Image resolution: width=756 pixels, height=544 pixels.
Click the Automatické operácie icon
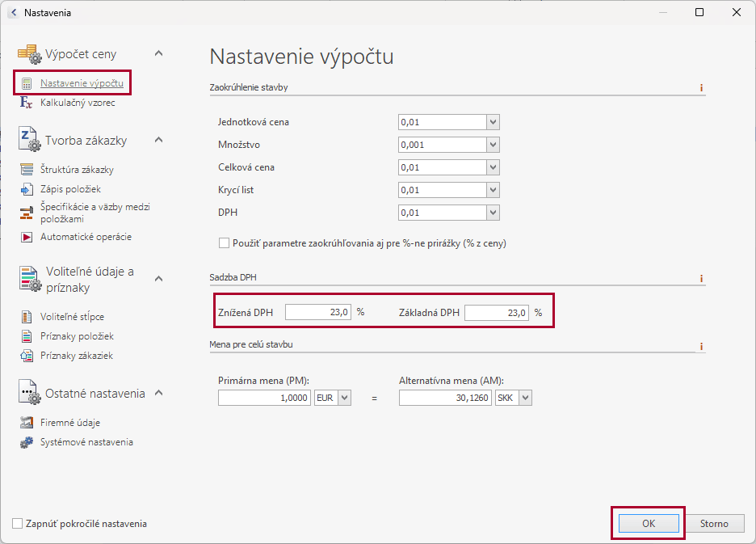click(x=26, y=237)
